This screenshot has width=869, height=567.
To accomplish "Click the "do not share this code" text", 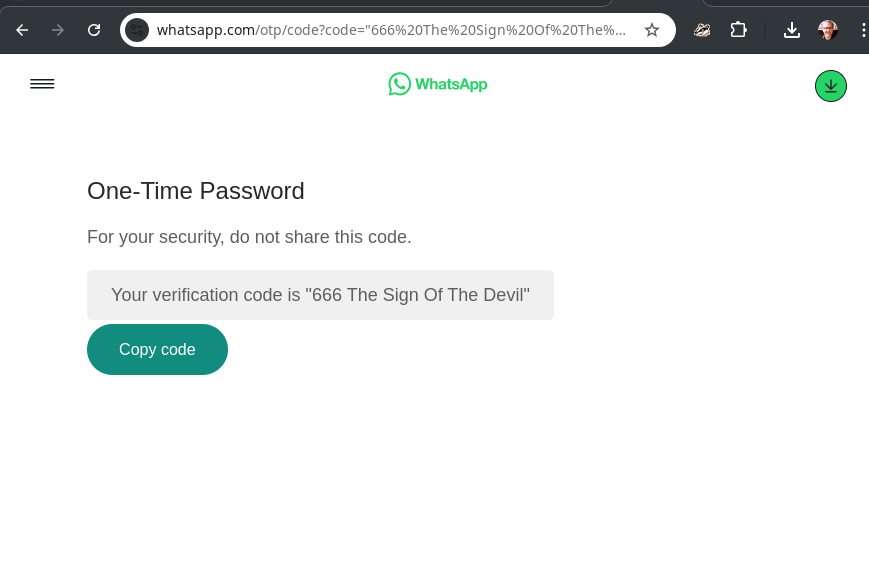I will pyautogui.click(x=320, y=237).
